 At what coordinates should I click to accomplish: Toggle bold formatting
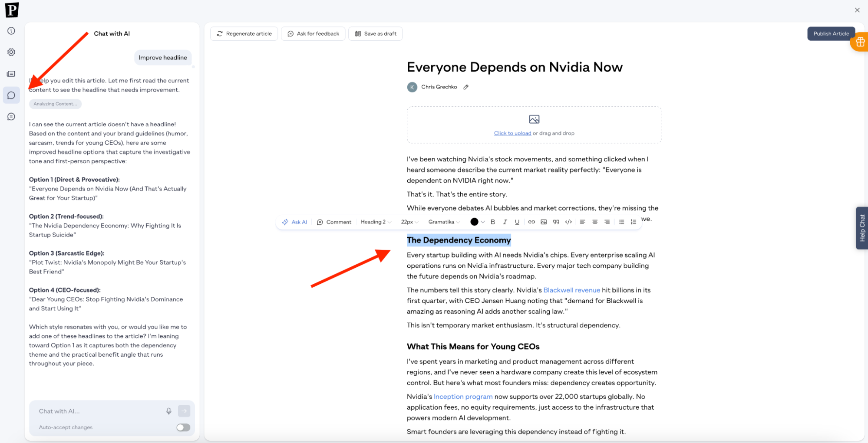point(493,222)
